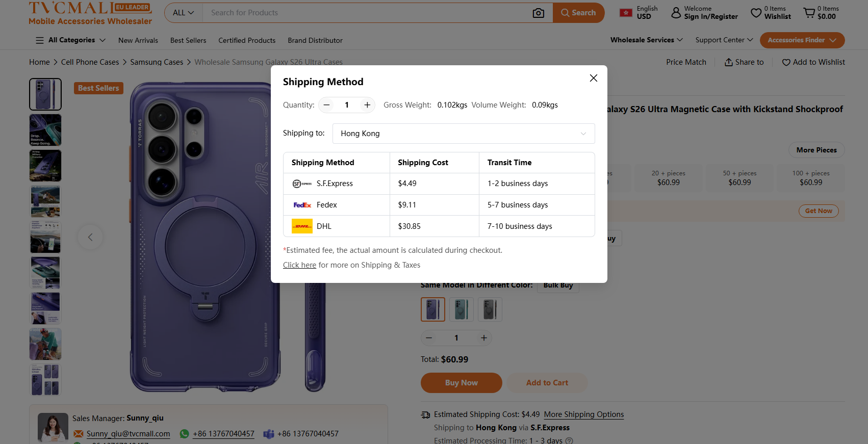
Task: Select the green case color swatch
Action: click(x=462, y=309)
